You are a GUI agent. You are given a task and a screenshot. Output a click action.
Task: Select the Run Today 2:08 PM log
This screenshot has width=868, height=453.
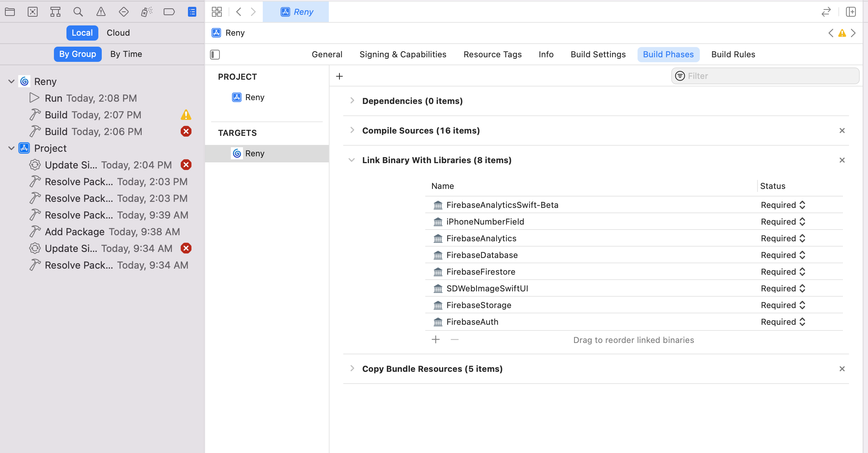tap(91, 98)
